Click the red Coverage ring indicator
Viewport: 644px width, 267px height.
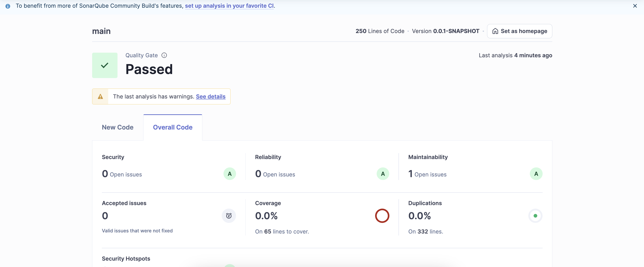pos(382,216)
